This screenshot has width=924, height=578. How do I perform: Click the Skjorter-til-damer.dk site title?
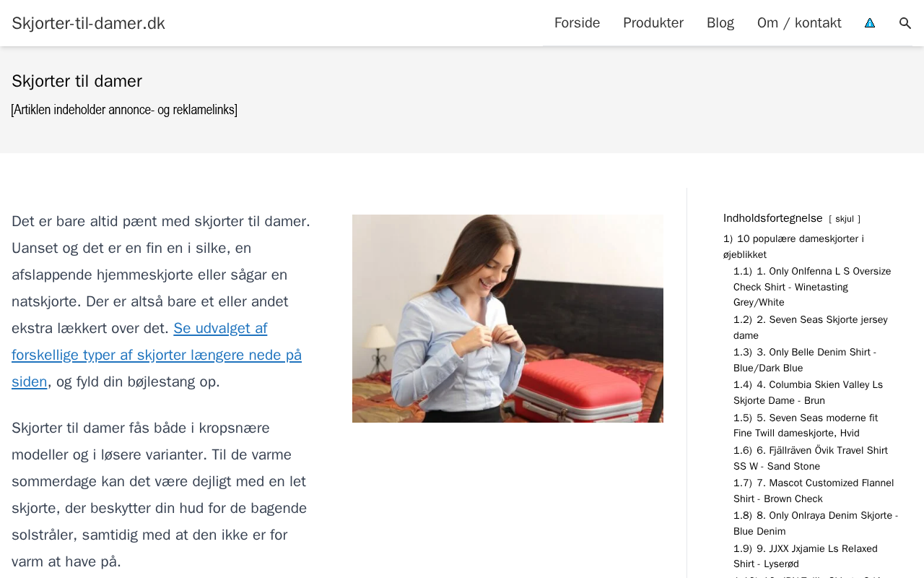(88, 23)
